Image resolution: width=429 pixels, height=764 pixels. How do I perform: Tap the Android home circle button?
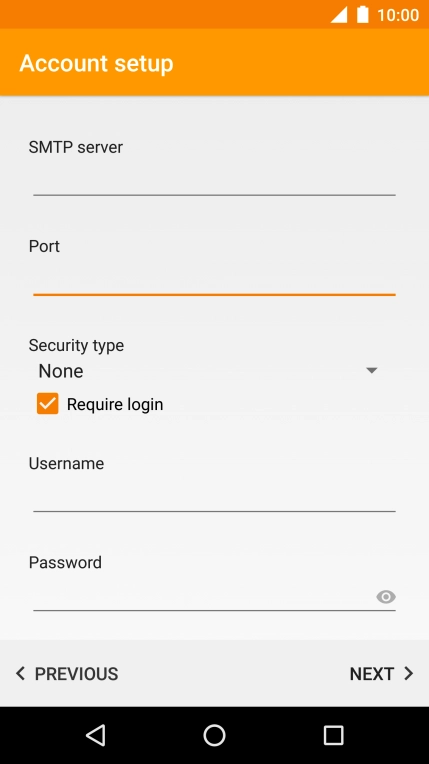[214, 735]
